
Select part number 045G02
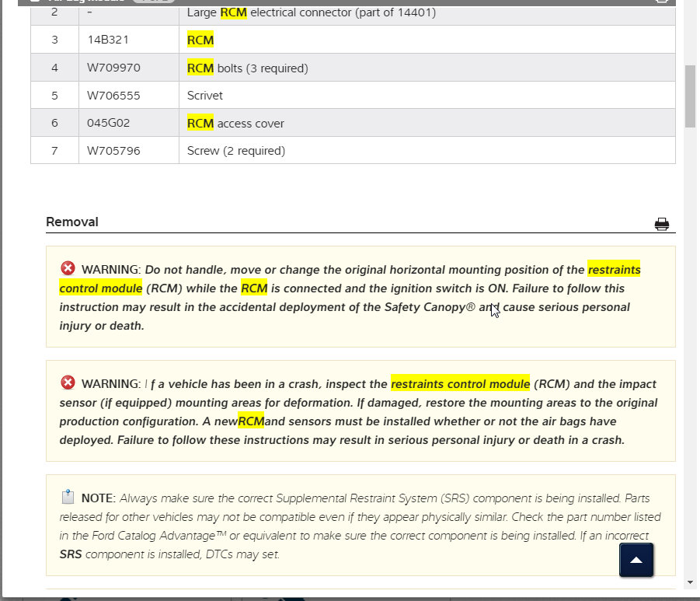(109, 123)
